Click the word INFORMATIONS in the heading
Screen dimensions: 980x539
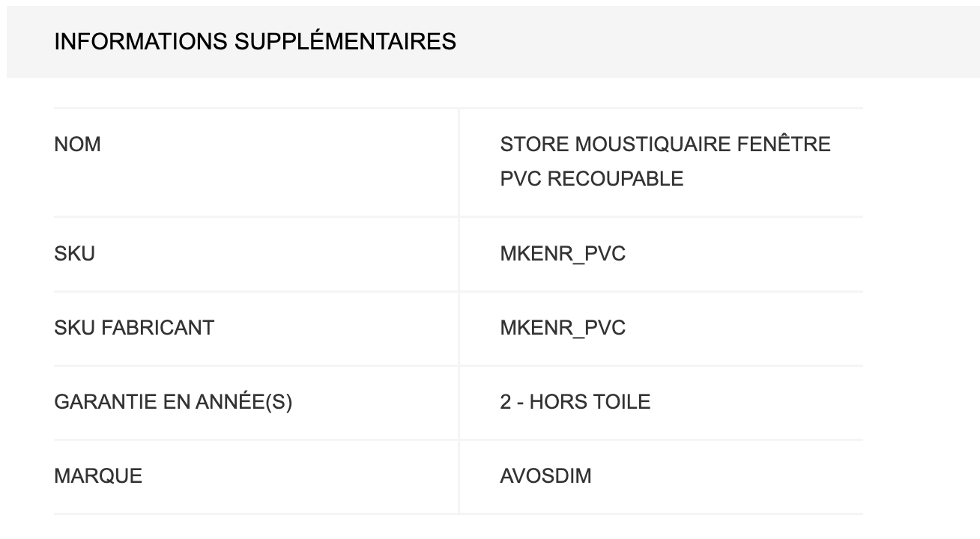click(x=140, y=42)
